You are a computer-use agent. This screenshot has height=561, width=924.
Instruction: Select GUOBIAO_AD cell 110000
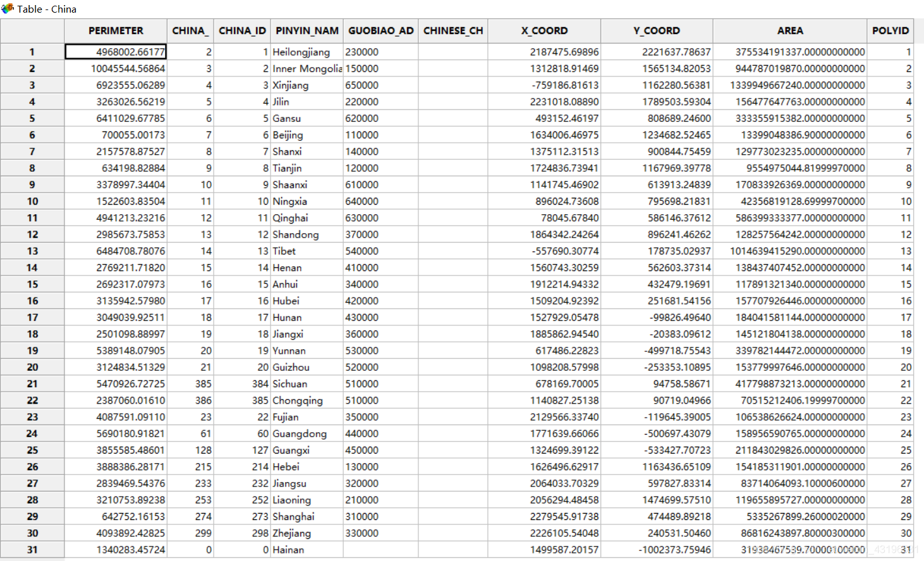pyautogui.click(x=380, y=135)
